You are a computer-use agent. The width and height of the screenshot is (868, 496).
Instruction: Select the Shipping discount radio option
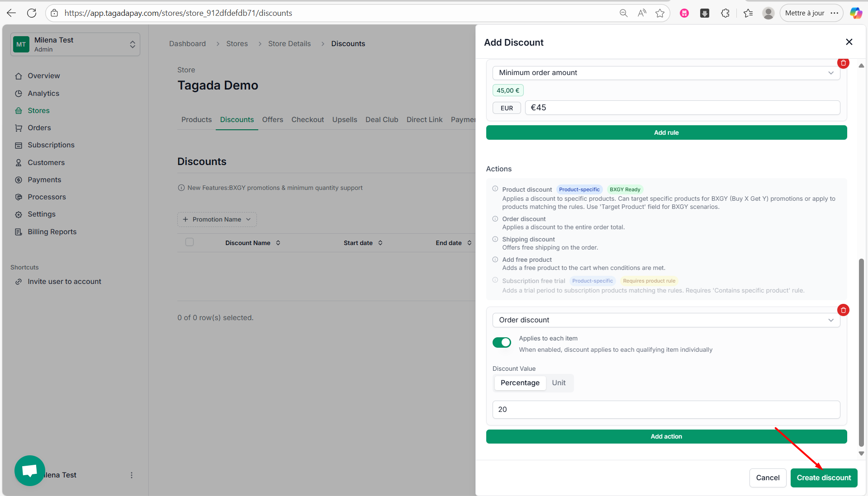coord(495,239)
